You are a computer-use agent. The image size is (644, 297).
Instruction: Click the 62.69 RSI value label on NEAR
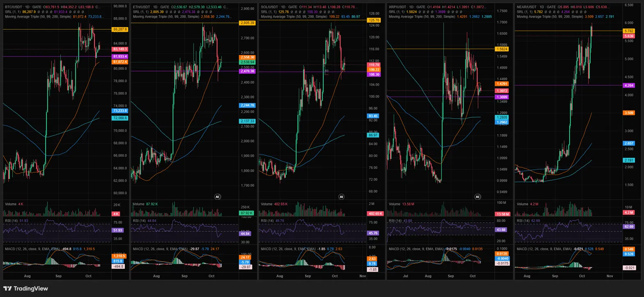[x=629, y=226]
